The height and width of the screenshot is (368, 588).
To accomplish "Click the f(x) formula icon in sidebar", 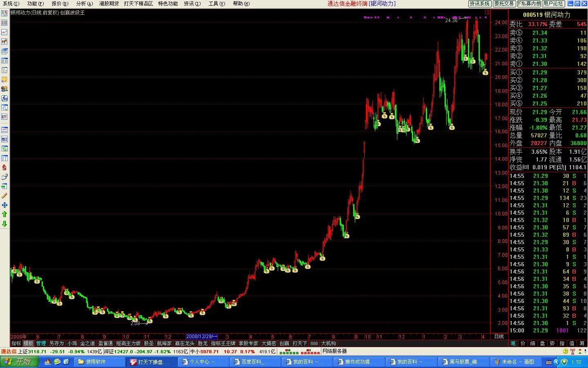I will point(4,99).
